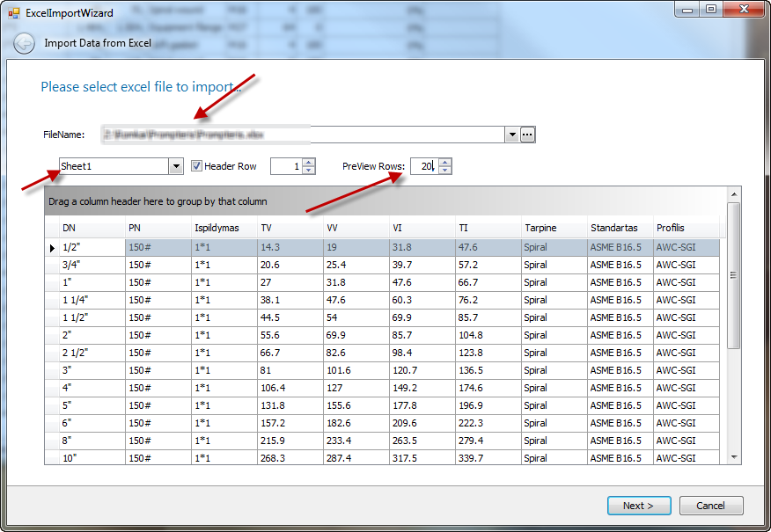Click the vertical scrollbar thumb in grid
This screenshot has width=771, height=532.
[734, 275]
